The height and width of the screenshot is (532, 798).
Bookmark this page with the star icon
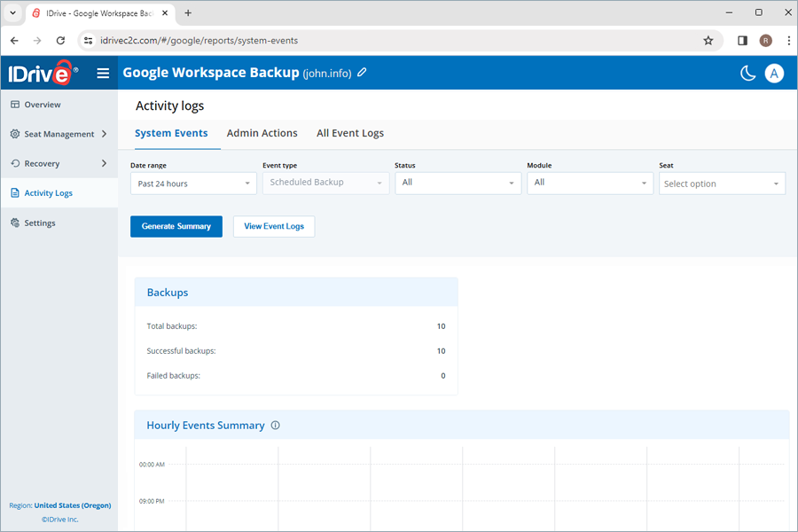click(x=708, y=40)
